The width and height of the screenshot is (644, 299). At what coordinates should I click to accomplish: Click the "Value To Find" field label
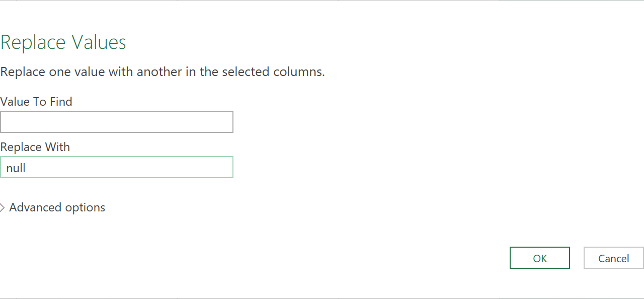pyautogui.click(x=36, y=102)
